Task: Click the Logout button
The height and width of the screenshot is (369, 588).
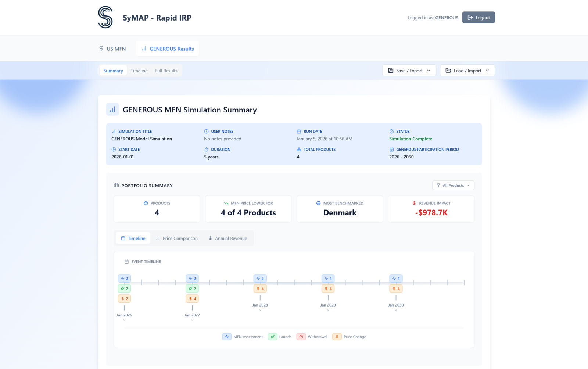Action: pos(478,17)
